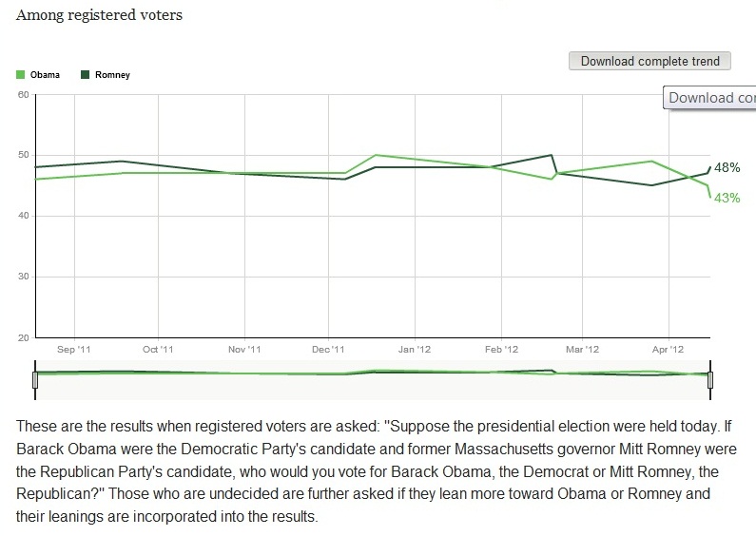This screenshot has height=536, width=756.
Task: Select the Romney legend label
Action: [x=113, y=75]
